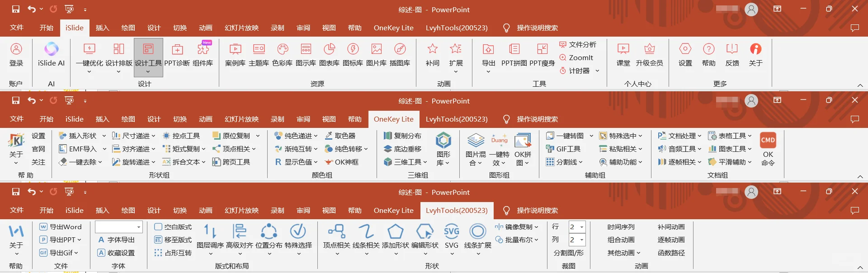
Task: Open the 图形库 shape library
Action: click(x=443, y=149)
